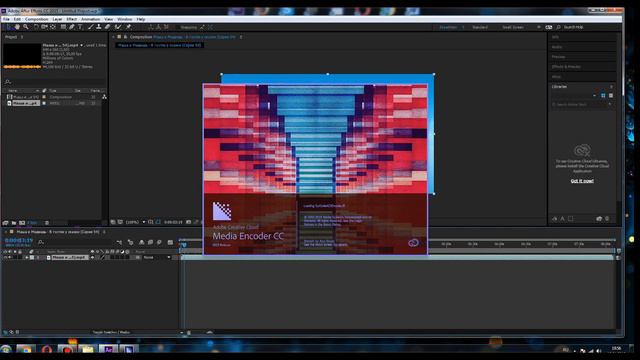Toggle hide shy layers in timeline

(142, 242)
